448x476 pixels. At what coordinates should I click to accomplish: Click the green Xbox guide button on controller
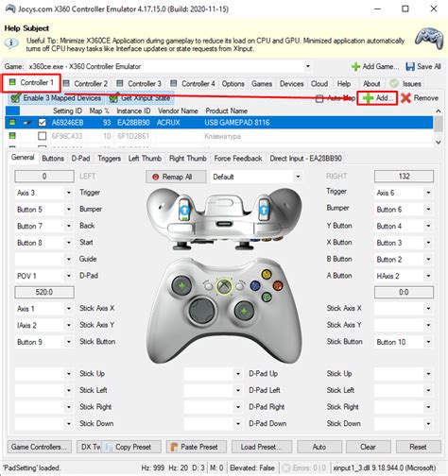pos(224,286)
